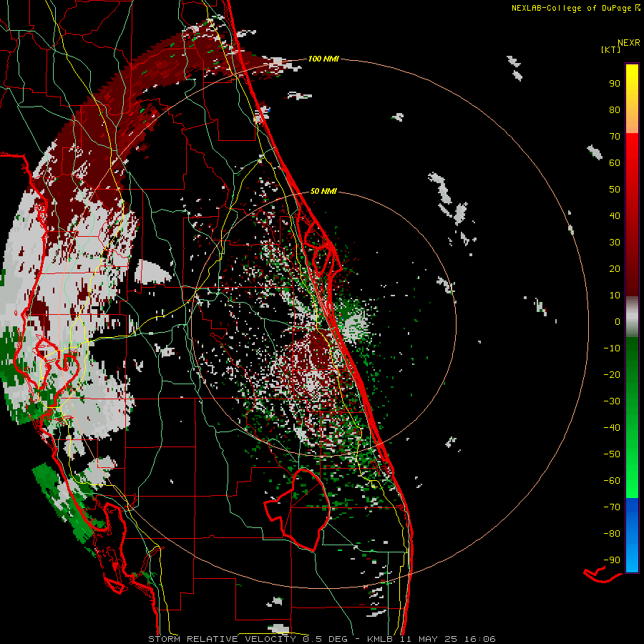Click the '10' value on the velocity scale
The width and height of the screenshot is (644, 644).
click(615, 296)
